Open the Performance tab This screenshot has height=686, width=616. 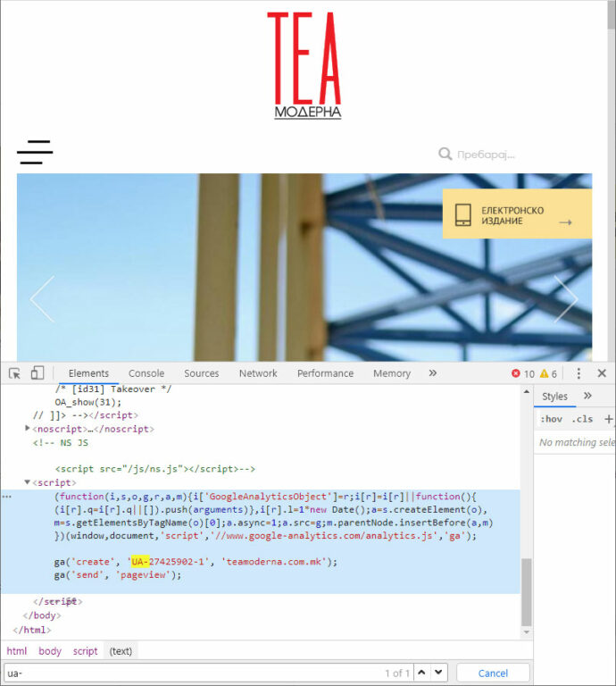click(x=325, y=373)
